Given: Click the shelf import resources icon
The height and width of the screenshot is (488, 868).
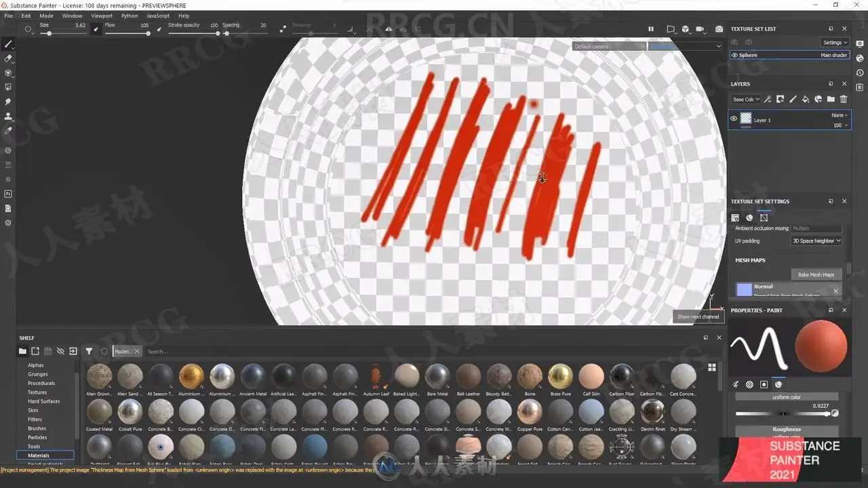Looking at the screenshot, I should click(73, 351).
